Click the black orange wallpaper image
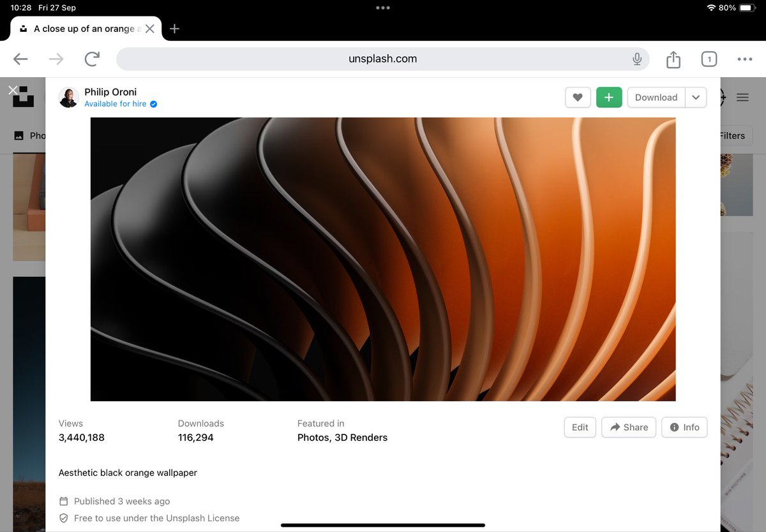Viewport: 766px width, 532px height. (x=383, y=259)
